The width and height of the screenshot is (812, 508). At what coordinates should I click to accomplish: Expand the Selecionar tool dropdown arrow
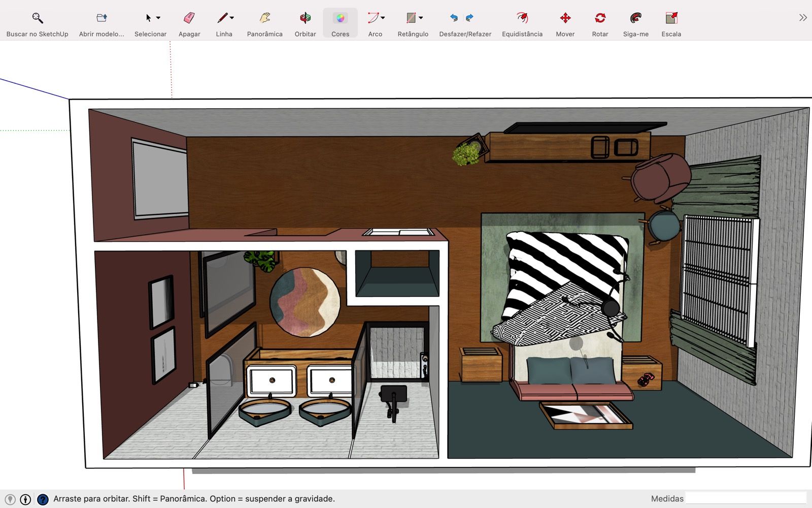158,18
